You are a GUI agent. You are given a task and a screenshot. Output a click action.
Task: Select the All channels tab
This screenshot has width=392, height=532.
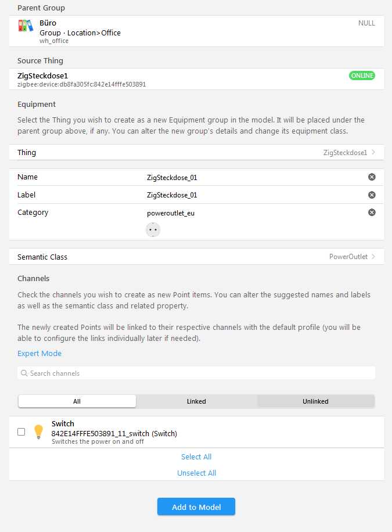click(x=77, y=401)
